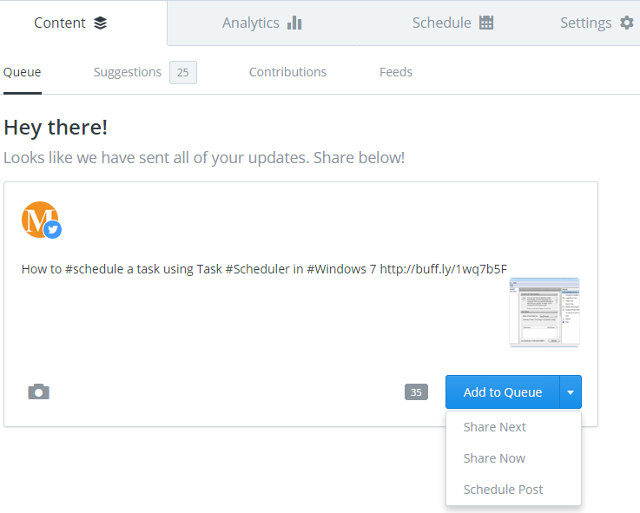Go to the Suggestions sub-tab
The height and width of the screenshot is (513, 640).
pos(127,72)
